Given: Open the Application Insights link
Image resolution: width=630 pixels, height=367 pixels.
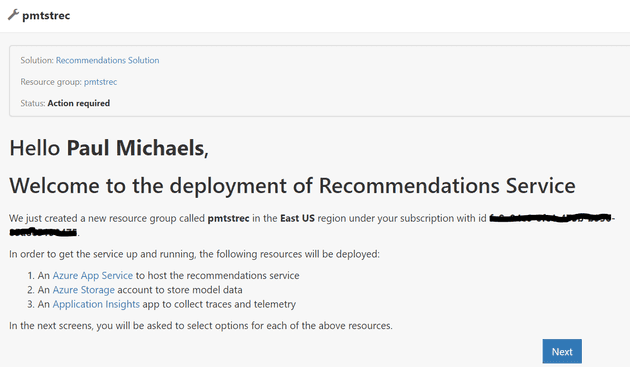Looking at the screenshot, I should click(96, 304).
